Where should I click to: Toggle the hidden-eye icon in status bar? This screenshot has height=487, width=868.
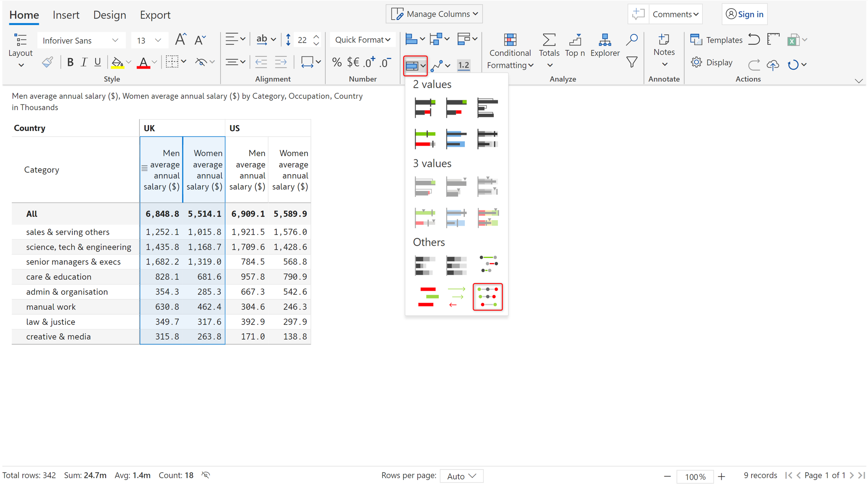(x=206, y=475)
